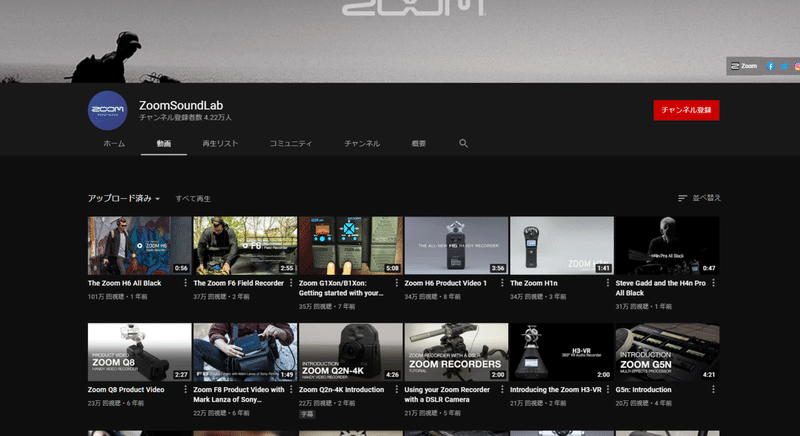Open the Facebook link in the banner
Image resolution: width=800 pixels, height=436 pixels.
tap(770, 66)
